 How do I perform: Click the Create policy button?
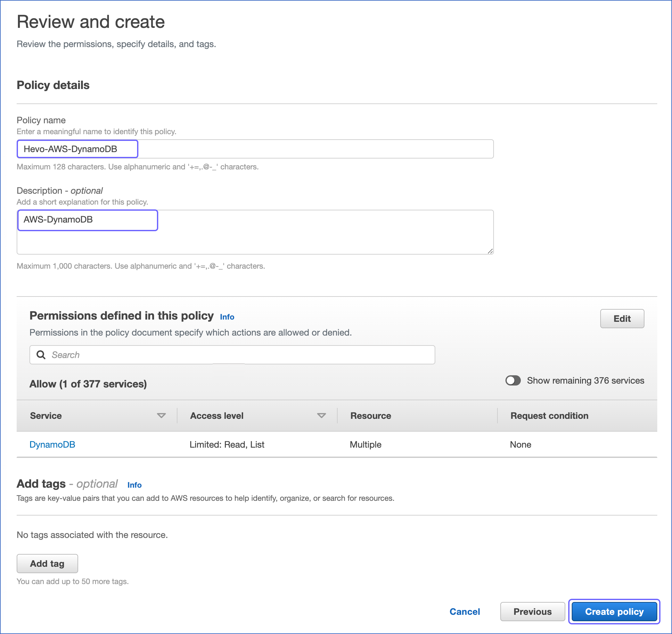click(x=614, y=611)
